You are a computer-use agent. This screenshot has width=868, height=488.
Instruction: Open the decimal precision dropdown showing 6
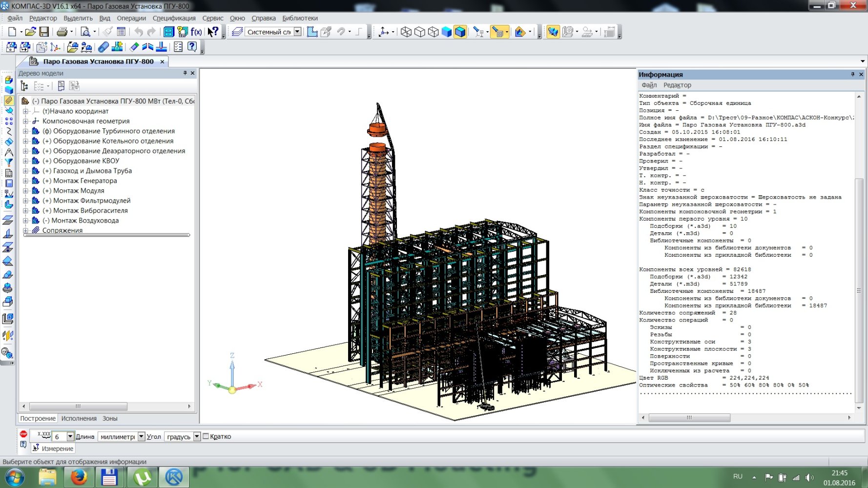(70, 436)
